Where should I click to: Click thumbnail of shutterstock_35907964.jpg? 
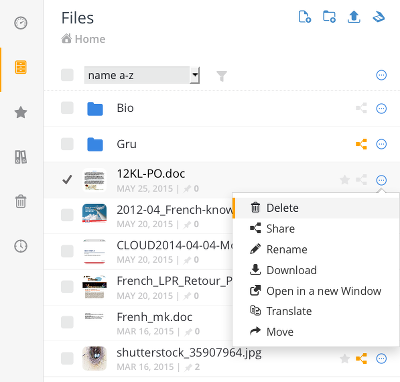tap(94, 358)
